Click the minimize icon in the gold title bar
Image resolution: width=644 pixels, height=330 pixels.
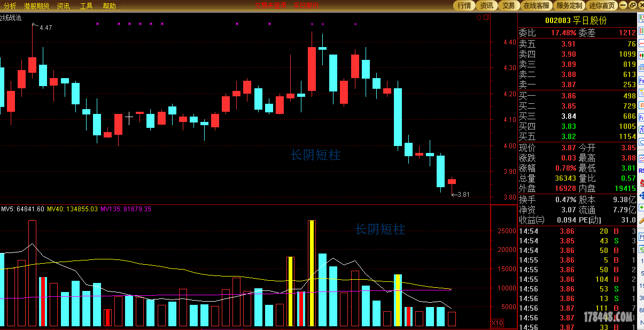pos(623,5)
